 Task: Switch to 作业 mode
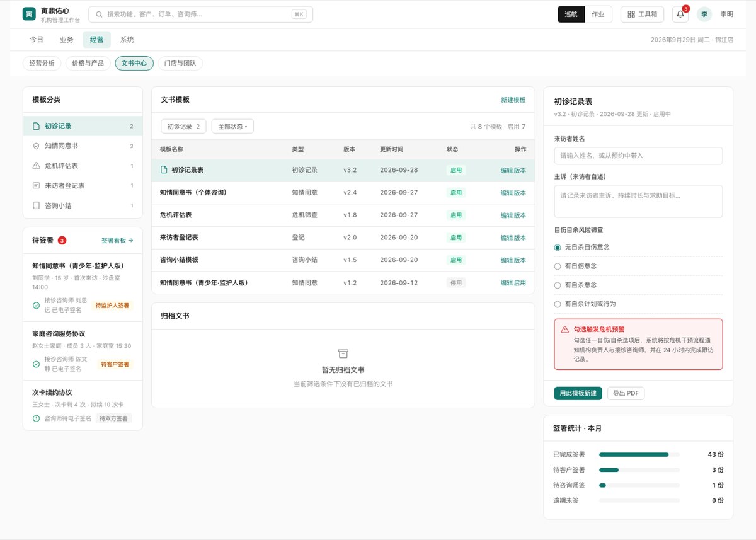pyautogui.click(x=598, y=14)
